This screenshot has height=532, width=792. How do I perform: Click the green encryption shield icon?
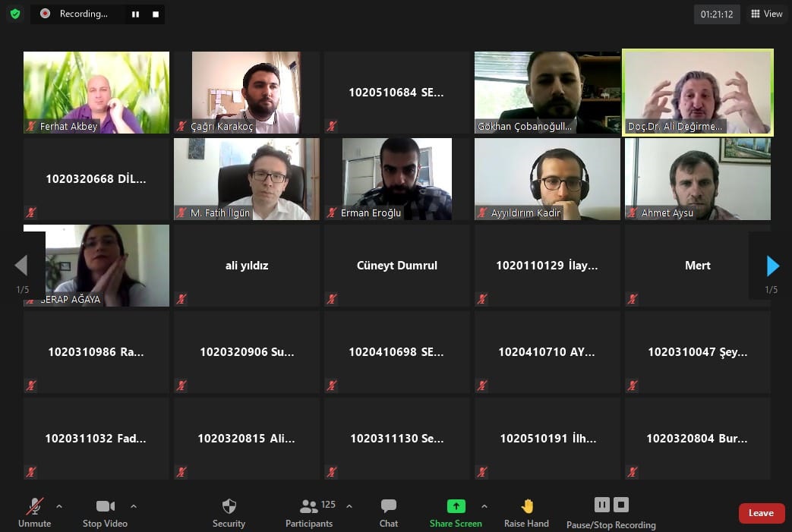[15, 14]
